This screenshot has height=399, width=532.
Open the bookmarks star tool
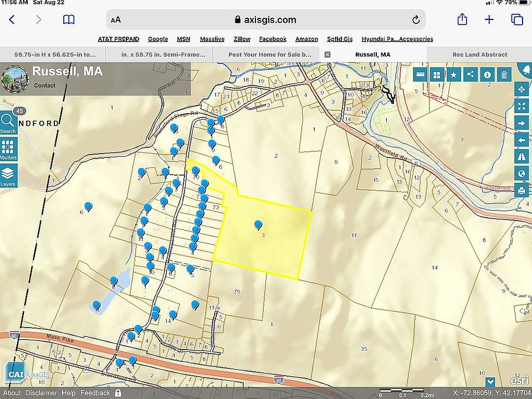[x=454, y=74]
